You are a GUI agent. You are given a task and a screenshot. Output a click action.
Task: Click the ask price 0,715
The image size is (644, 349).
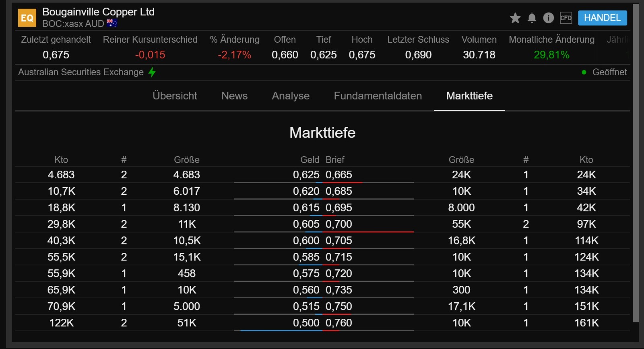339,257
